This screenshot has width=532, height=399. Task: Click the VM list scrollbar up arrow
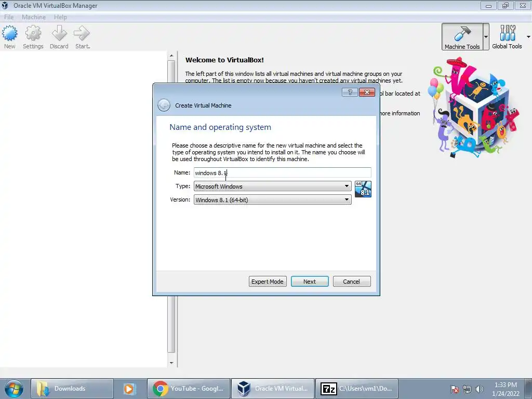[171, 55]
